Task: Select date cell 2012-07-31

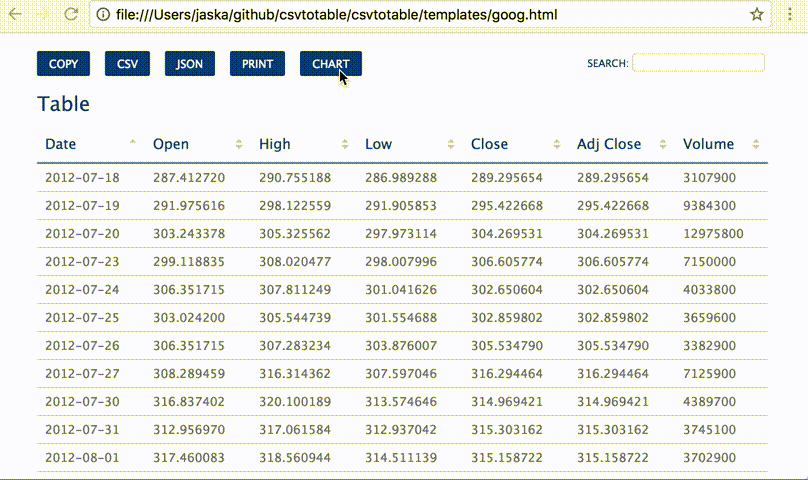Action: click(82, 429)
